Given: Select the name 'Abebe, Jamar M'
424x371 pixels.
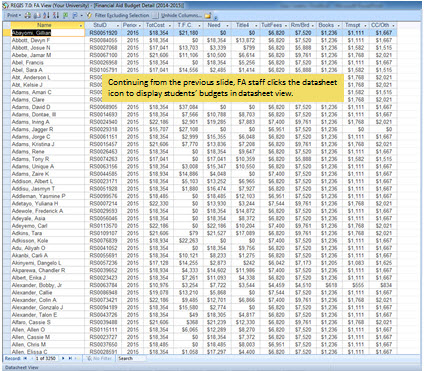Looking at the screenshot, I should 31,55.
